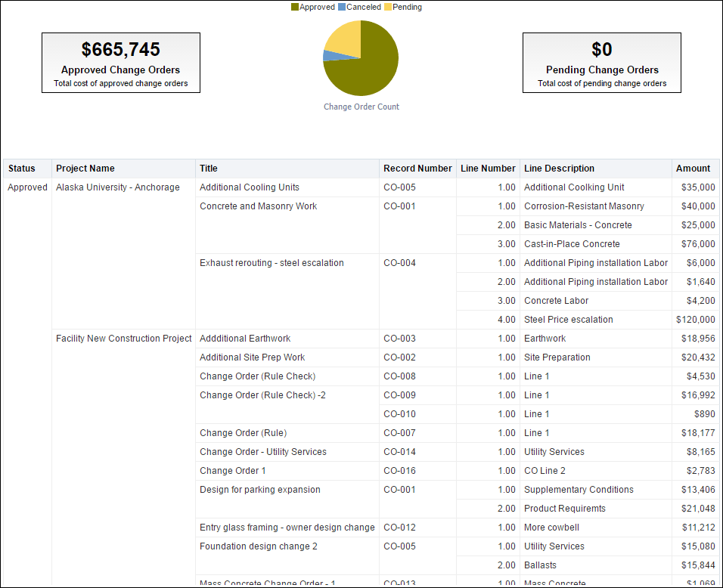Screen dimensions: 723x588
Task: Click the Title column header
Action: (208, 168)
